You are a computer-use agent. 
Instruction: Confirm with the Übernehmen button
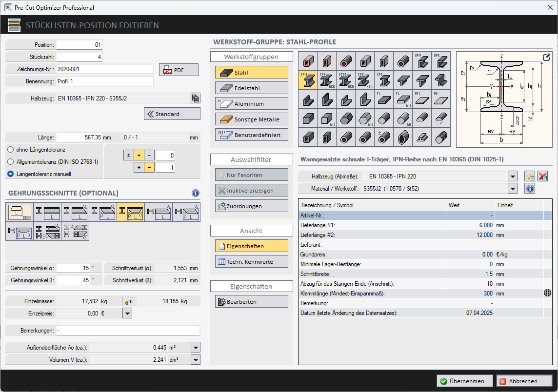(x=465, y=381)
